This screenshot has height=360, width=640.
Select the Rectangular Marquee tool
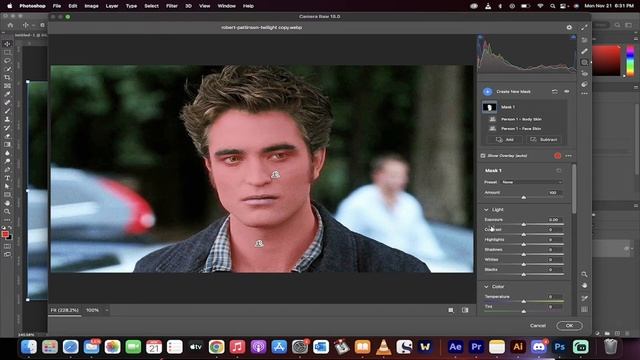click(7, 52)
